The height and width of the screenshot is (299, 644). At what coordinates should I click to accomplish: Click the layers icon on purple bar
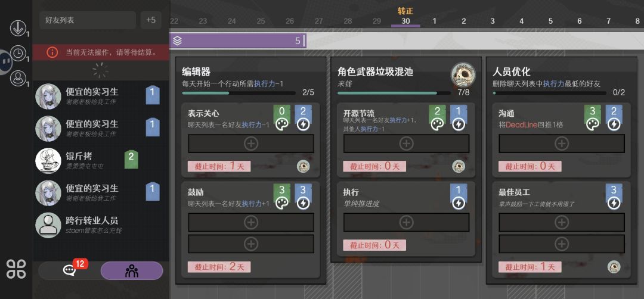point(178,41)
